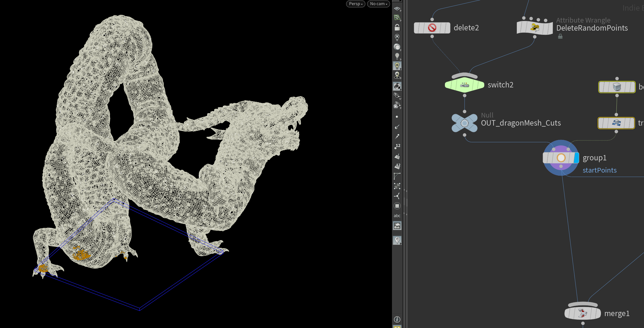
Task: Toggle the display materials checkered cube icon
Action: tap(397, 86)
